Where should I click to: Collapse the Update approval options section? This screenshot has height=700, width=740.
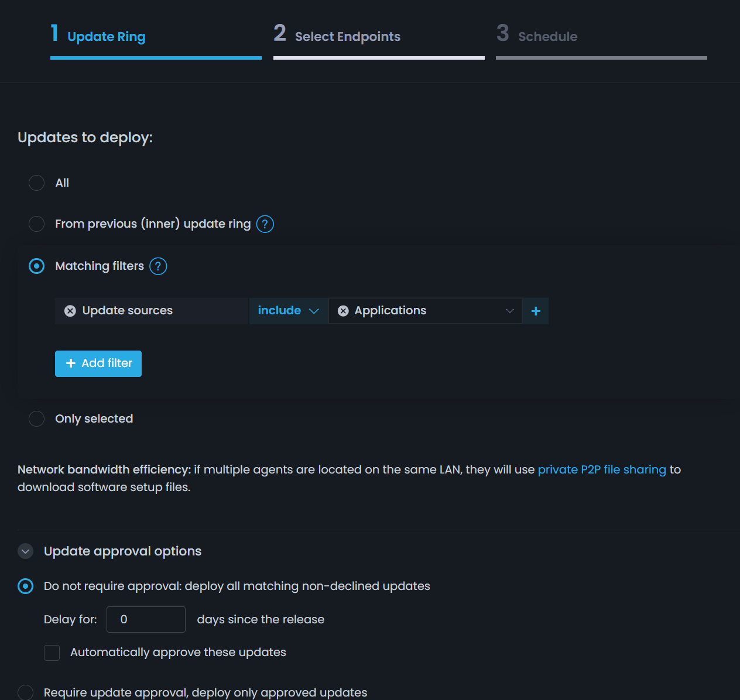[x=25, y=551]
